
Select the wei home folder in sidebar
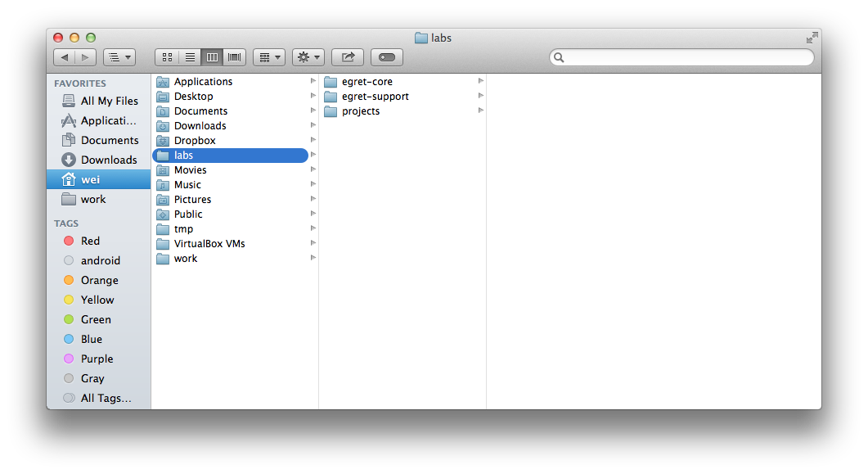coord(100,179)
